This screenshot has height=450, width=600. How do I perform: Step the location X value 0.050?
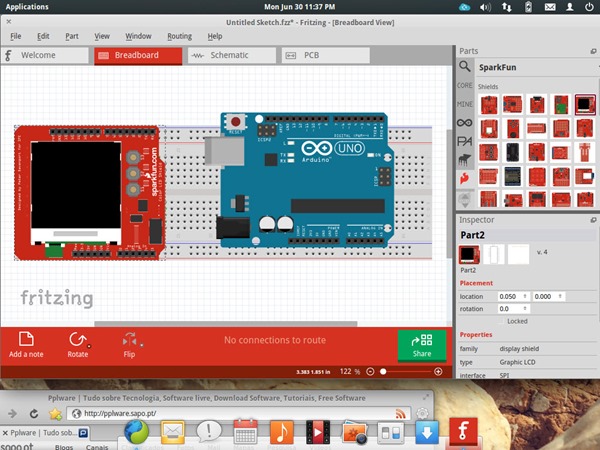click(525, 297)
